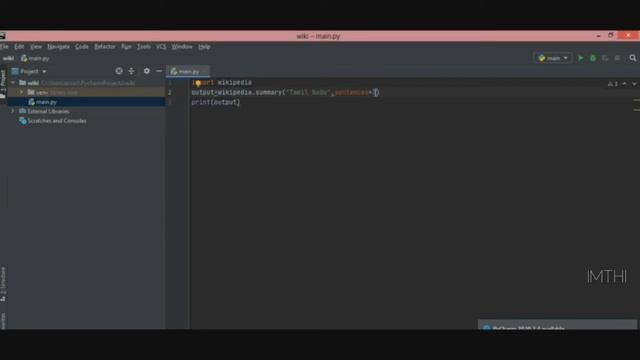Expand the venv folder arrow
The width and height of the screenshot is (640, 360).
21,93
